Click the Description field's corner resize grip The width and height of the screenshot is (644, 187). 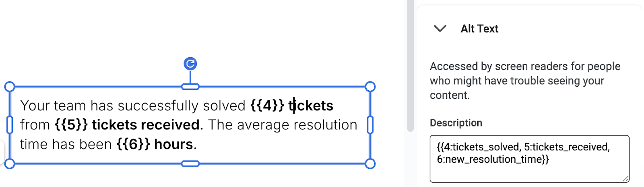(x=625, y=179)
